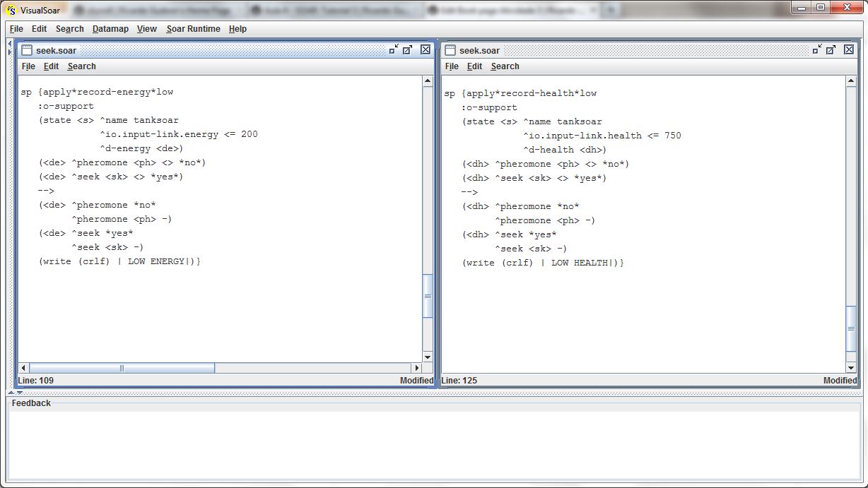Click the left editor's horizontal scrollbar thumb
Screen dimensions: 868x488
(122, 368)
